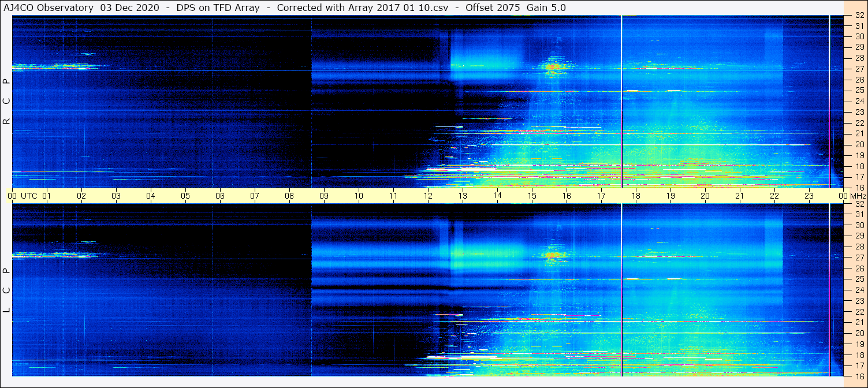This screenshot has width=868, height=388.
Task: Click hour '03' on the UTC axis
Action: pos(116,196)
